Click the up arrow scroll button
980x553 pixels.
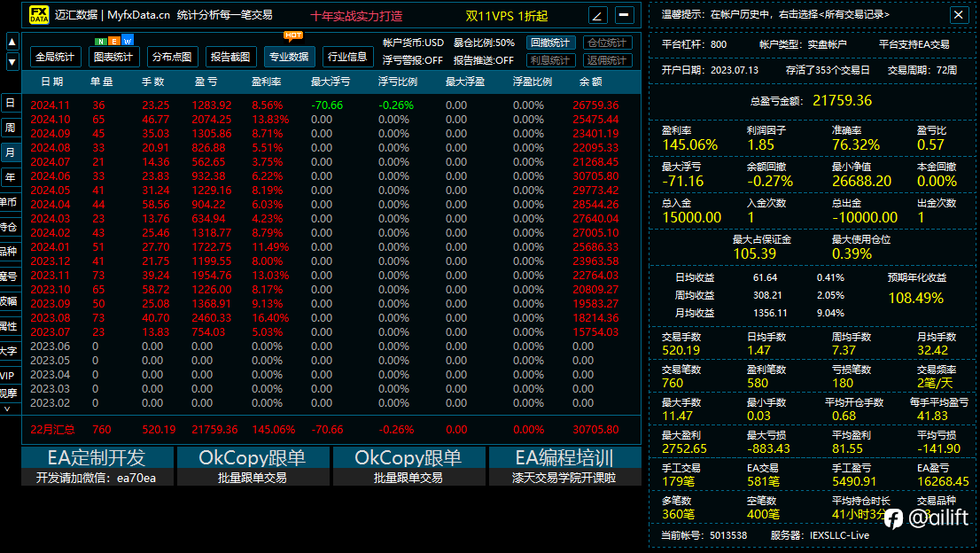[12, 43]
